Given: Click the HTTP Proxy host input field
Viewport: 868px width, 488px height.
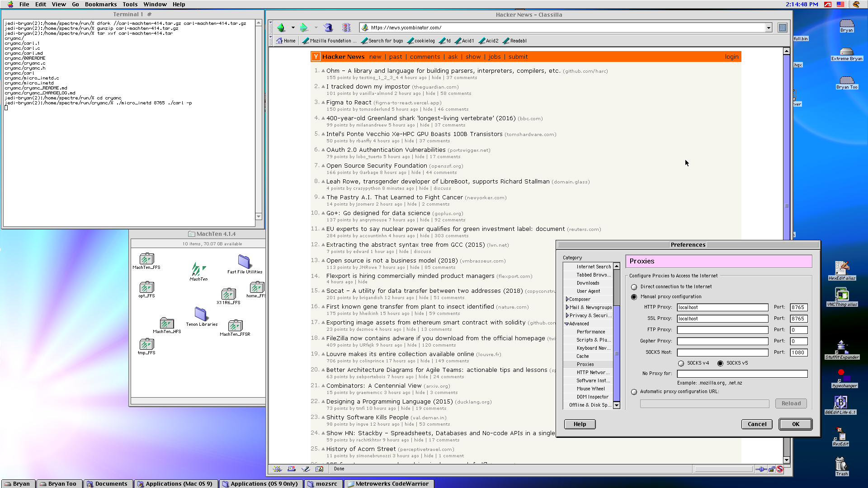Looking at the screenshot, I should point(722,308).
